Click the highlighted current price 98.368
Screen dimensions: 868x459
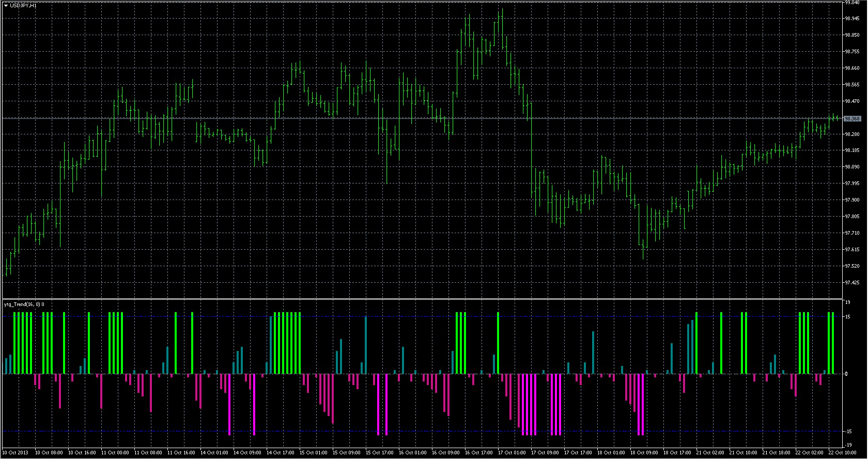click(852, 119)
